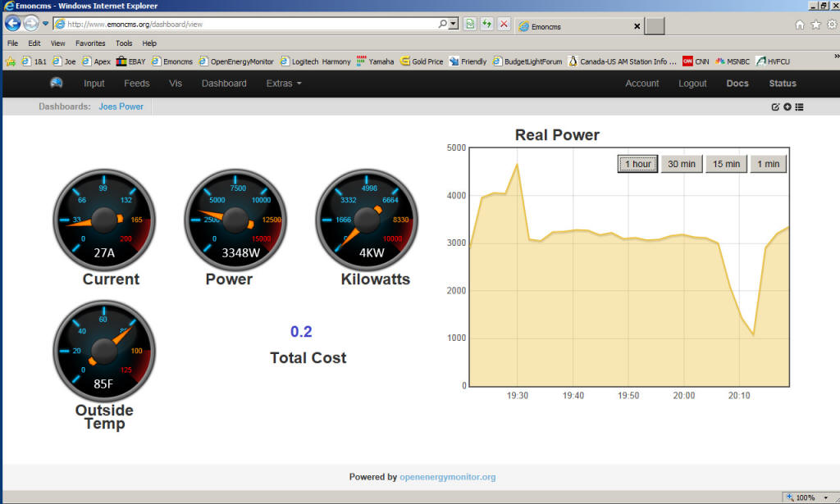
Task: Click the Joes Power dashboard link
Action: (x=121, y=107)
